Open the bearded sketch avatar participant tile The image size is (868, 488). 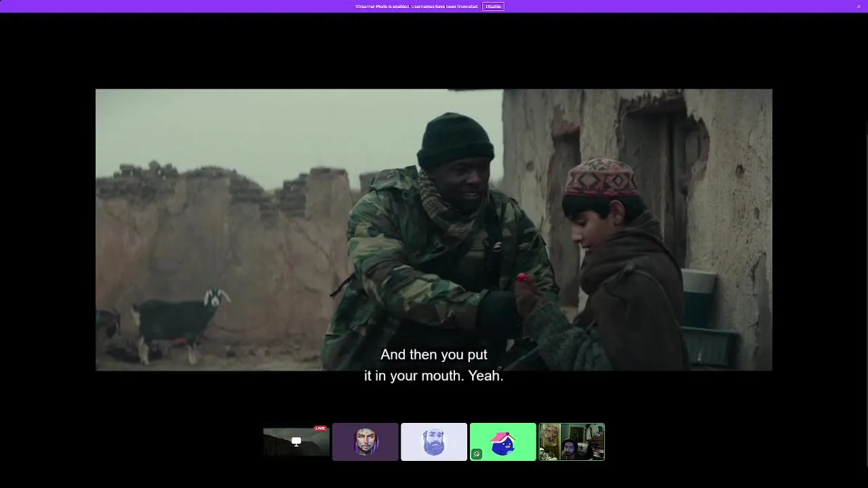point(434,442)
